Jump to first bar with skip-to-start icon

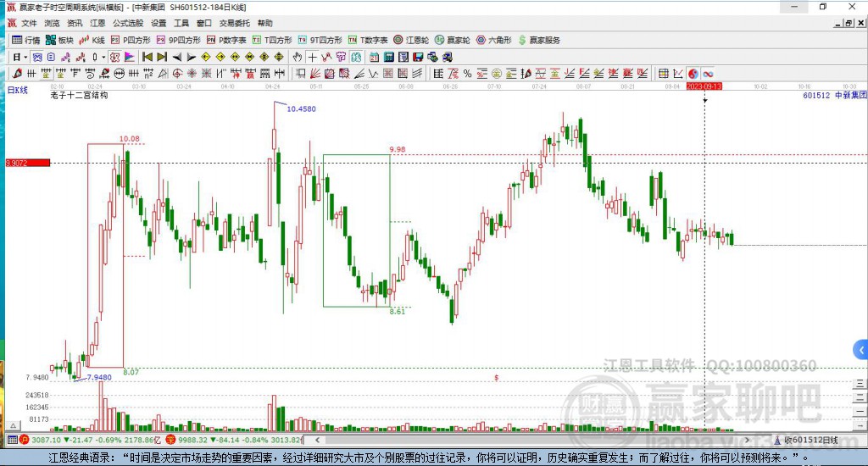pyautogui.click(x=147, y=57)
